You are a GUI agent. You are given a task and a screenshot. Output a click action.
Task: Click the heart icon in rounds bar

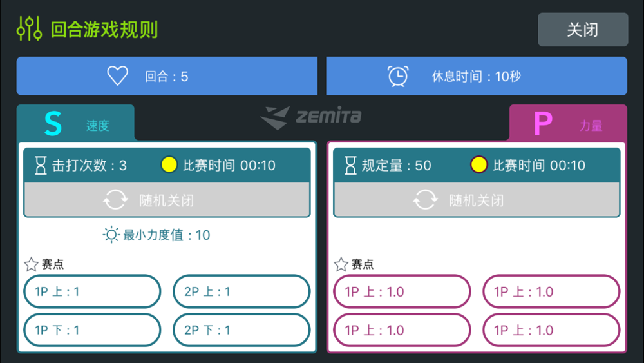(x=117, y=76)
